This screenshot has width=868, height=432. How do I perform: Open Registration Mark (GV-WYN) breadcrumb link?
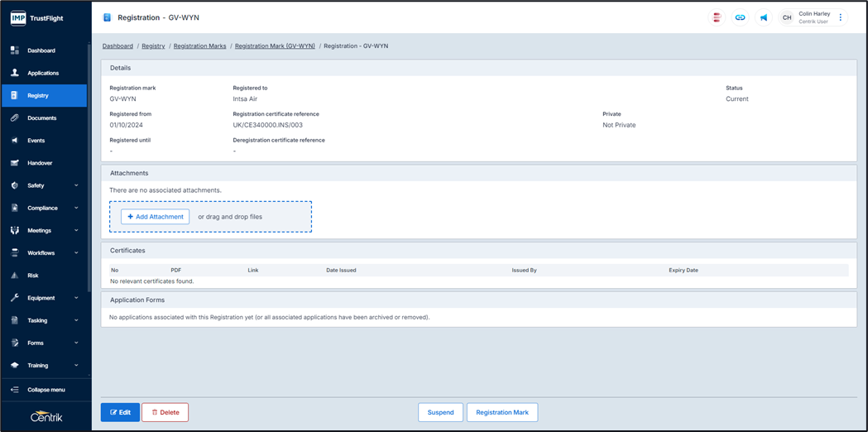(x=275, y=46)
